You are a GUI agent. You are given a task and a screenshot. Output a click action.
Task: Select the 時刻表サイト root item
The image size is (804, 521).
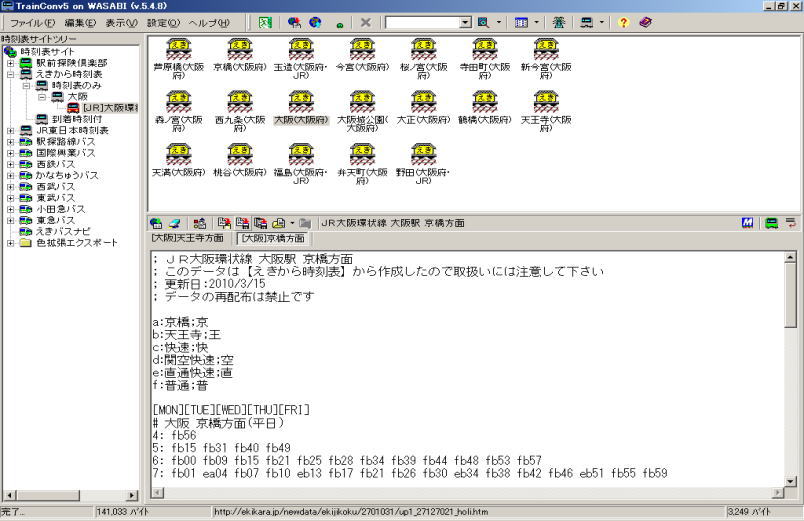[48, 52]
